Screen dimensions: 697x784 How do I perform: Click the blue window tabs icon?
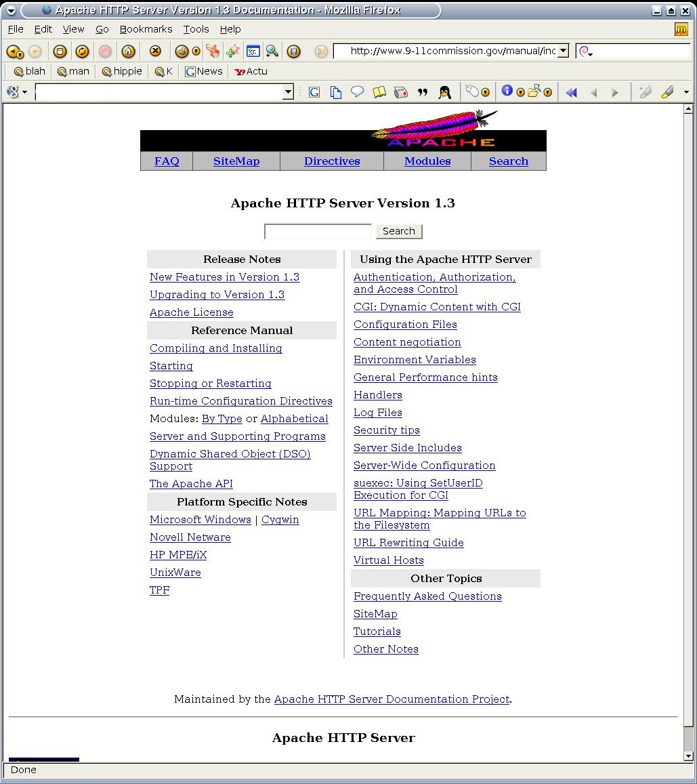pos(253,51)
